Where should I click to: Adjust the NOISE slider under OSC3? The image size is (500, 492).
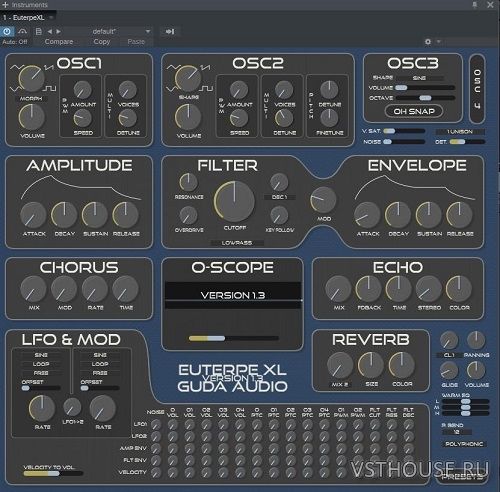pyautogui.click(x=404, y=142)
